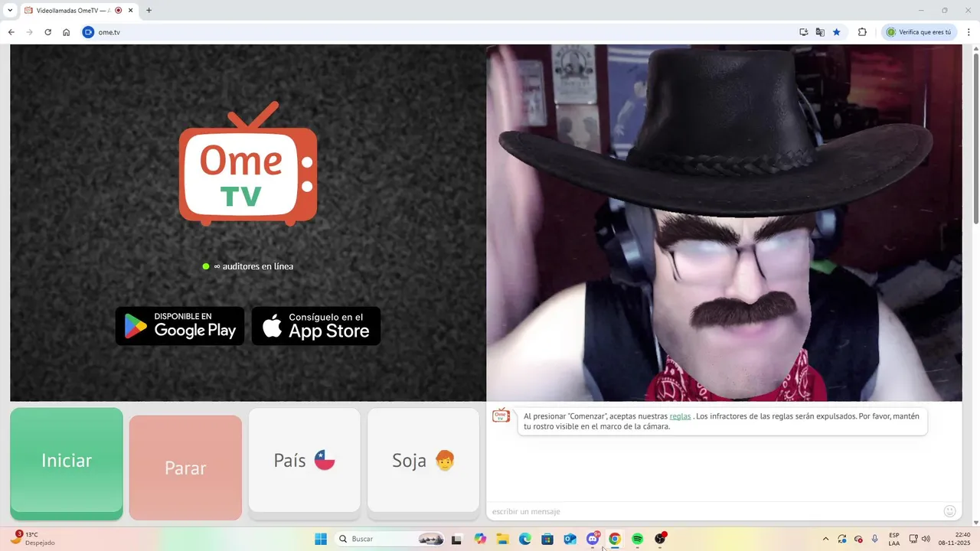Open the volume control in the tray

click(926, 539)
